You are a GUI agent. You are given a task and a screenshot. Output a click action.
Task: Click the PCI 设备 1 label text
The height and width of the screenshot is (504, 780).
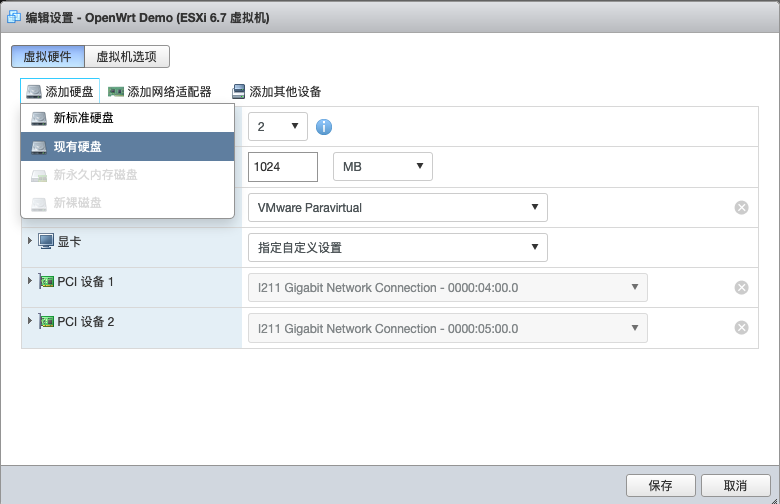86,282
